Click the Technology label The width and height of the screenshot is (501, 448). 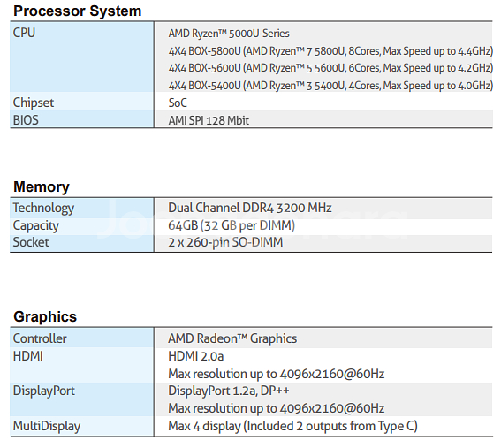(x=43, y=208)
